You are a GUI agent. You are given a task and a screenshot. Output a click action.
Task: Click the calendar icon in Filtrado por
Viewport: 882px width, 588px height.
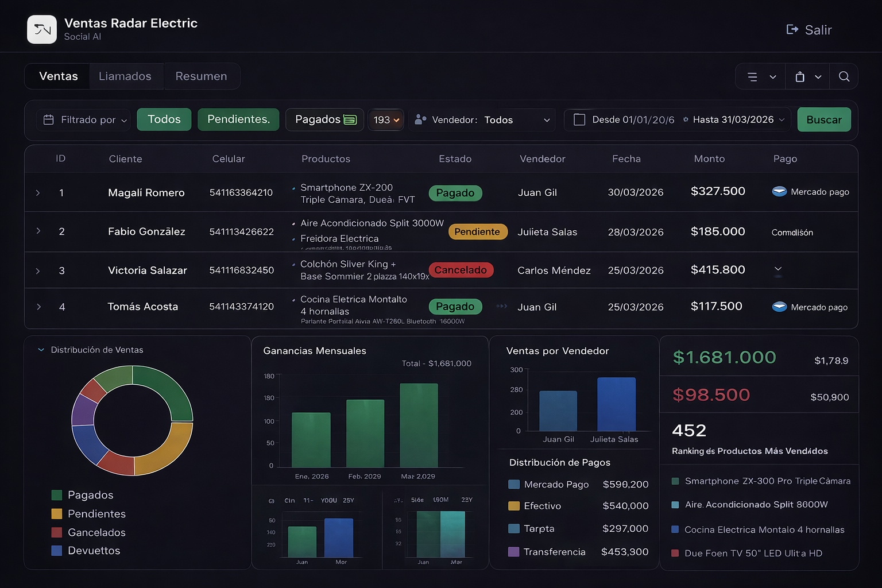49,120
